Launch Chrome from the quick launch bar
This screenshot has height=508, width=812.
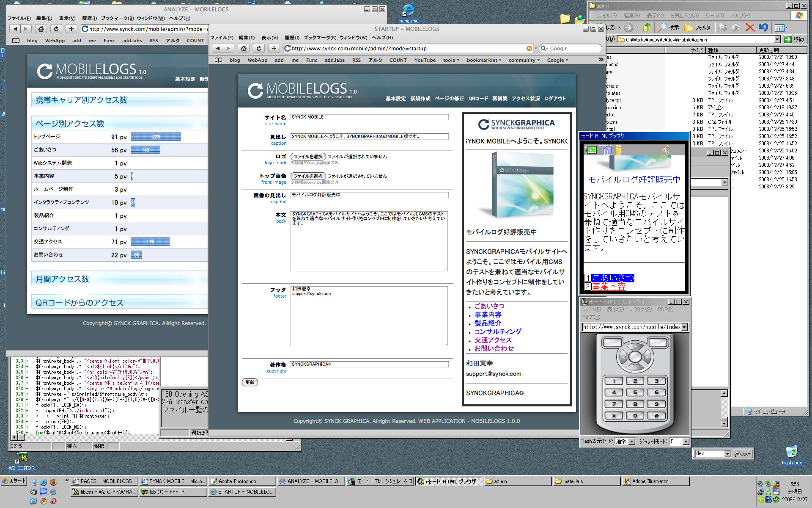44,501
